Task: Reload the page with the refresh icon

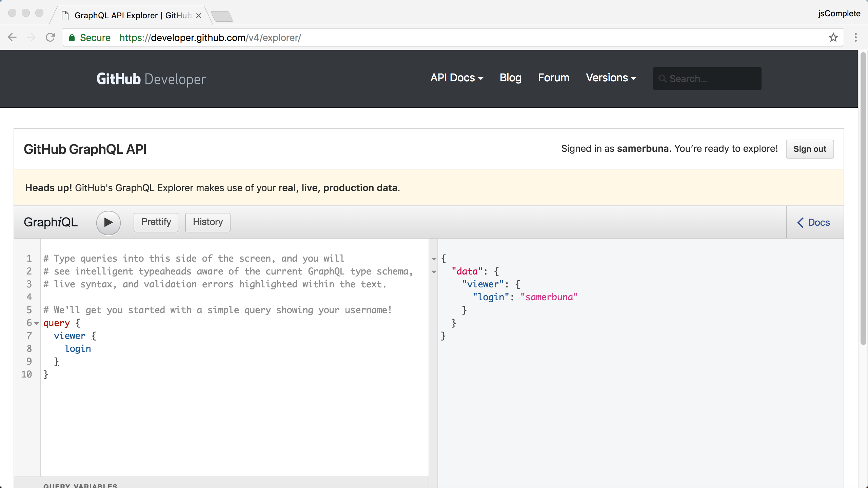Action: coord(51,37)
